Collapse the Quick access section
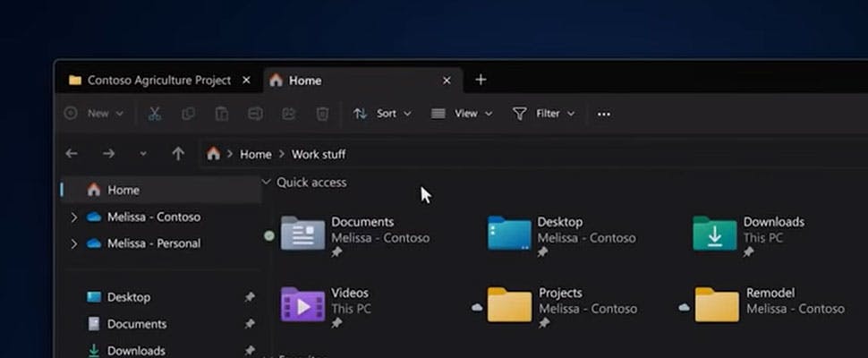Screen dimensions: 868x358 click(x=267, y=182)
